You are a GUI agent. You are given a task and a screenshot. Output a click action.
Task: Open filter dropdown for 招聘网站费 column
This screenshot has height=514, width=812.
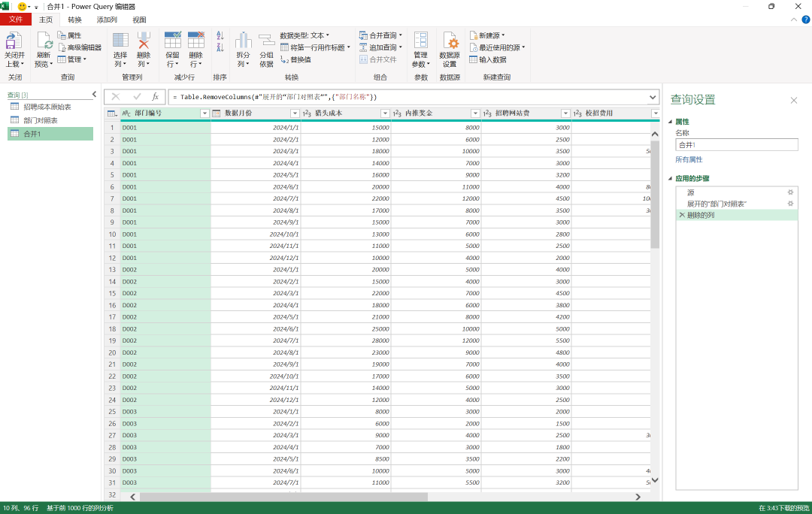click(x=565, y=113)
